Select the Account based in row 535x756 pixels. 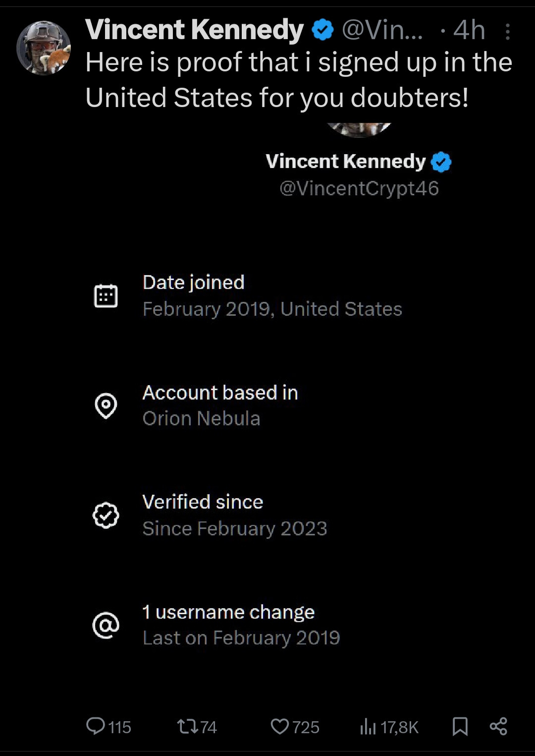tap(220, 406)
